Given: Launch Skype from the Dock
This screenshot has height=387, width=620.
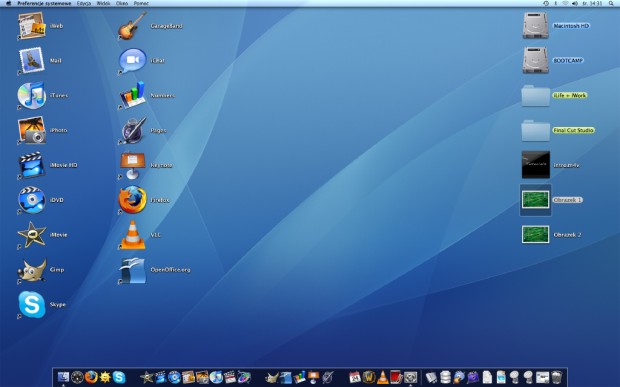Looking at the screenshot, I should (x=119, y=377).
